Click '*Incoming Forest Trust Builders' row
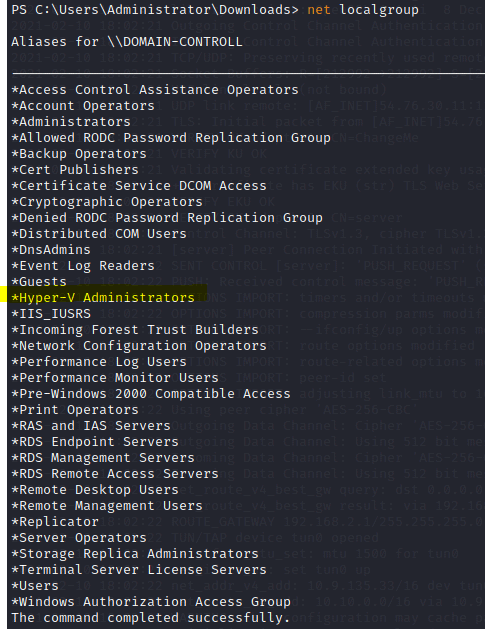Screen dimensions: 485x629 135,330
